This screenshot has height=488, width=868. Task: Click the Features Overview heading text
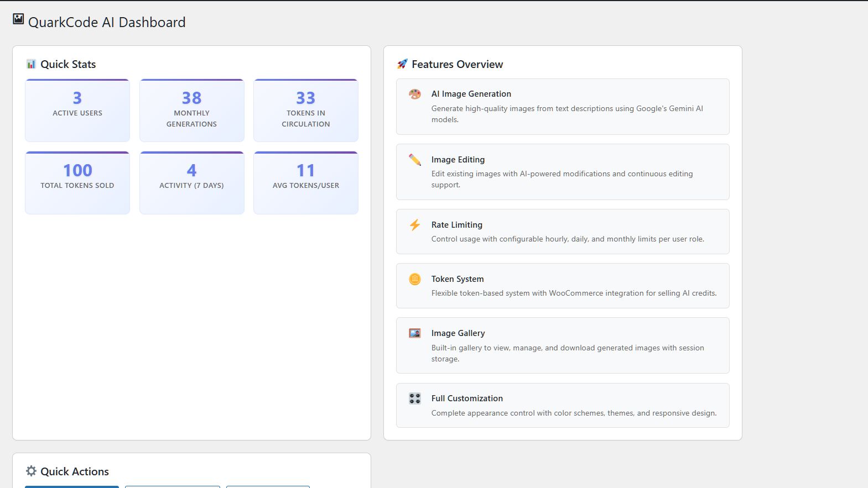(458, 65)
